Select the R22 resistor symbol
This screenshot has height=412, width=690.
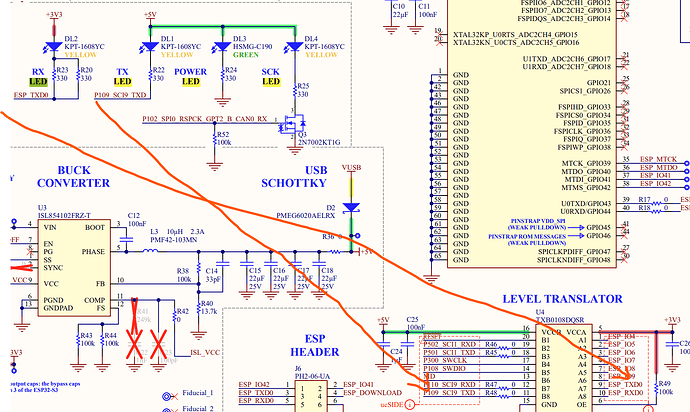(x=150, y=75)
